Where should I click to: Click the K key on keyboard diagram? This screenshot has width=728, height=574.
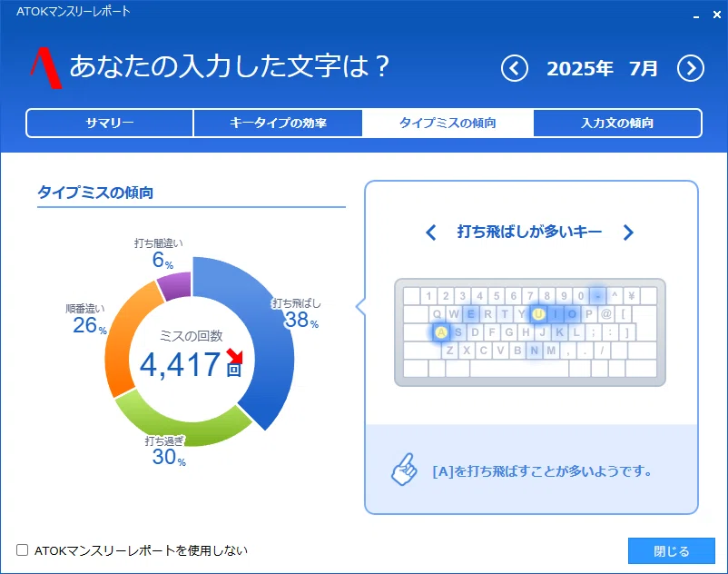coord(559,332)
